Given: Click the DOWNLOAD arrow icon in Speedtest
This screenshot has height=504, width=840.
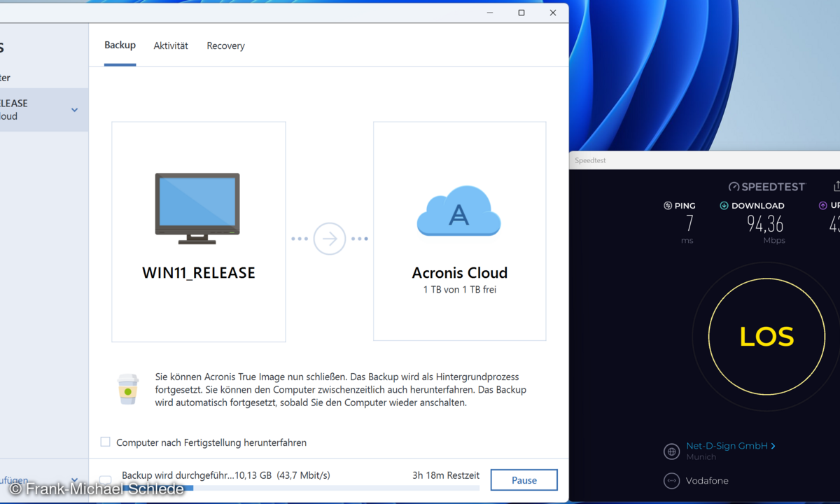Looking at the screenshot, I should (724, 205).
